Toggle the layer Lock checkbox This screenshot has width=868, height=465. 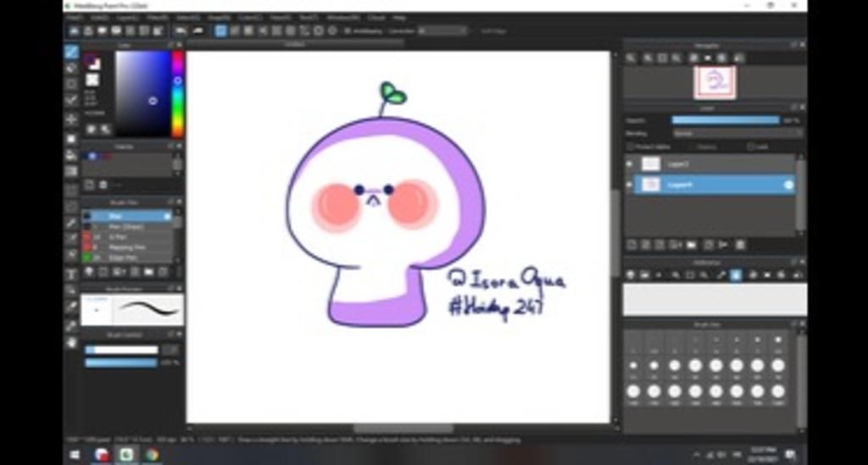click(751, 147)
